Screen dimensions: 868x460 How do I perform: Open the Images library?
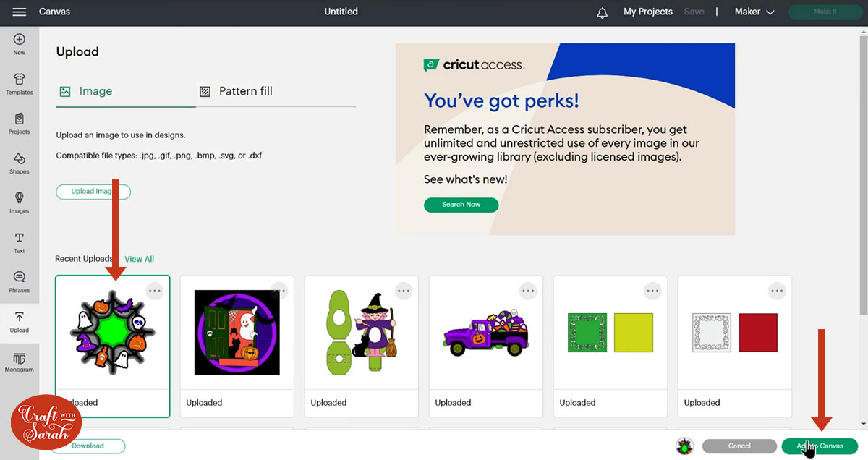coord(20,203)
